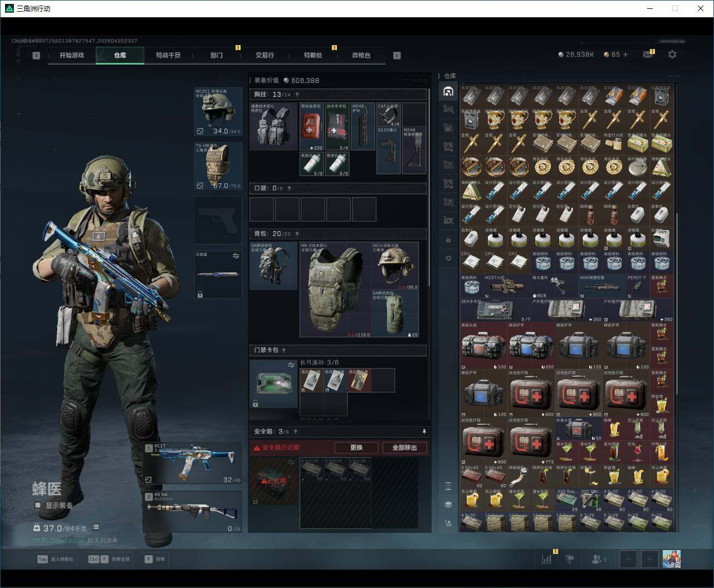Click the empty pistol slot
Screen dimensions: 714x588
pos(218,220)
